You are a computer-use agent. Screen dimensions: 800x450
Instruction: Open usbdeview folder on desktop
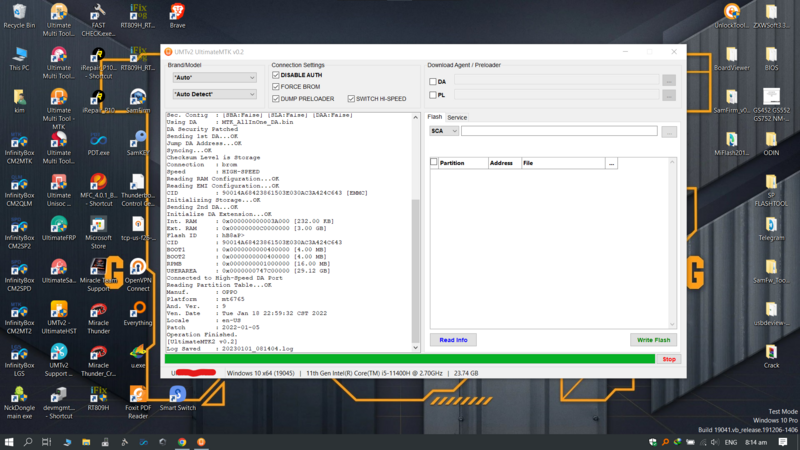(771, 314)
